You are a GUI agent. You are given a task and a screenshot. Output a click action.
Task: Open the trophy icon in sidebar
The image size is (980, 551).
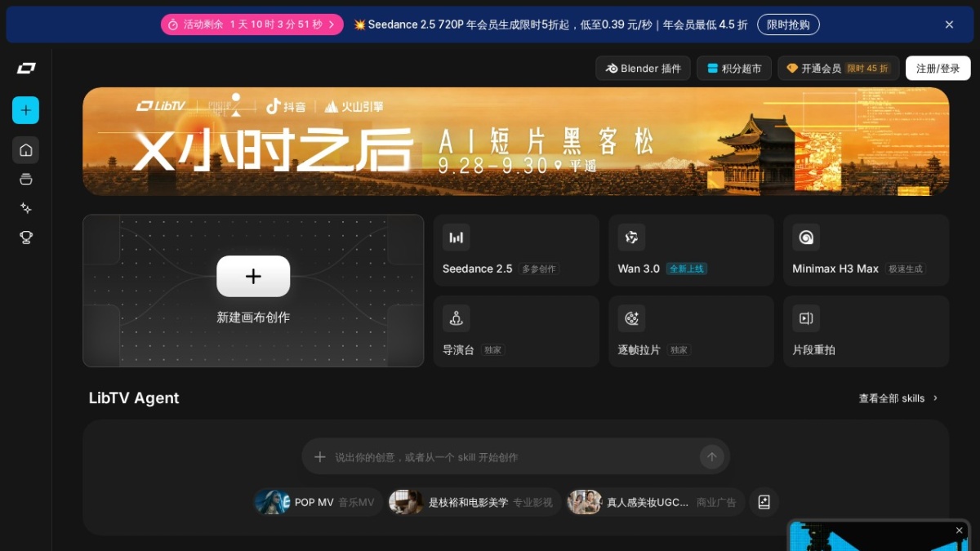pyautogui.click(x=25, y=238)
